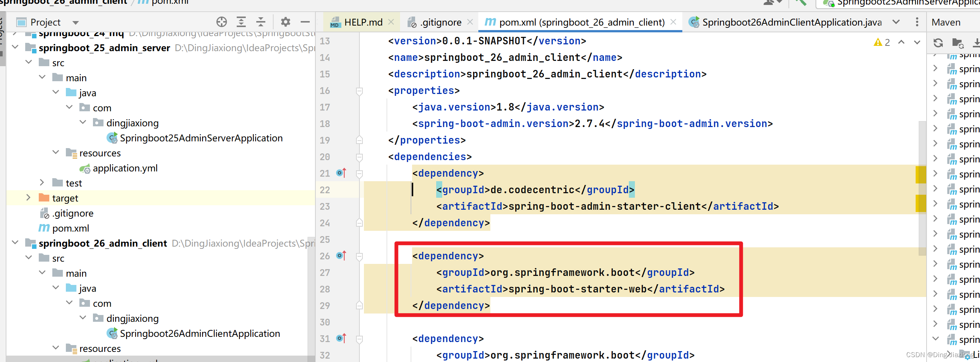Click gutter dependency marker on line 21

341,173
